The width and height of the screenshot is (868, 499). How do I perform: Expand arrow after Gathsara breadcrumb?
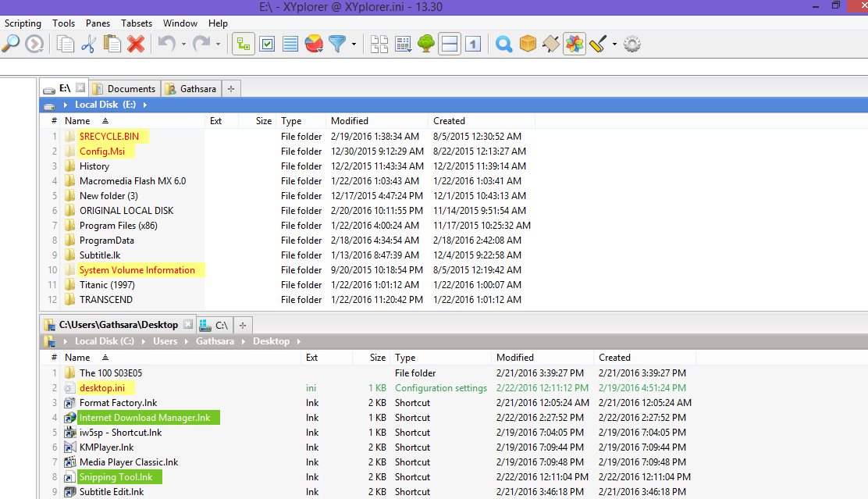(x=243, y=341)
